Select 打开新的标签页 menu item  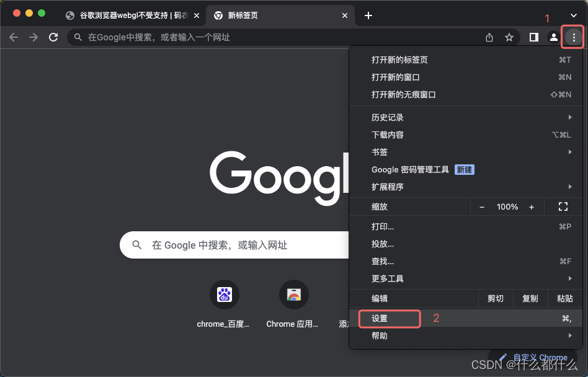click(465, 60)
